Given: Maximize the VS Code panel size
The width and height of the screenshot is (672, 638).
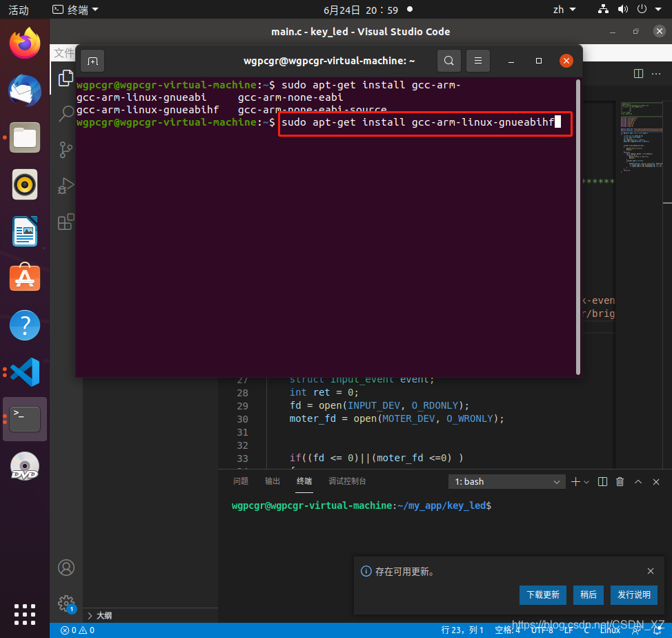Looking at the screenshot, I should [x=638, y=482].
